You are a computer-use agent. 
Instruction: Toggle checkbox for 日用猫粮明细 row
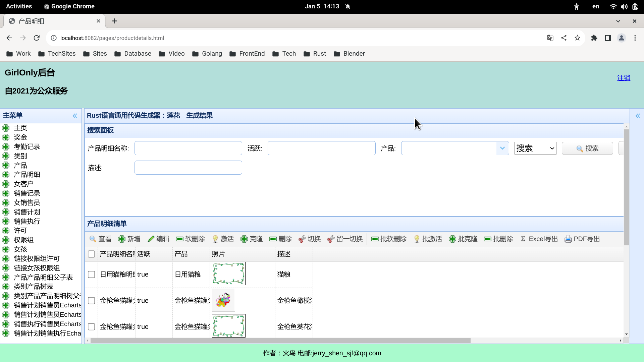[92, 274]
